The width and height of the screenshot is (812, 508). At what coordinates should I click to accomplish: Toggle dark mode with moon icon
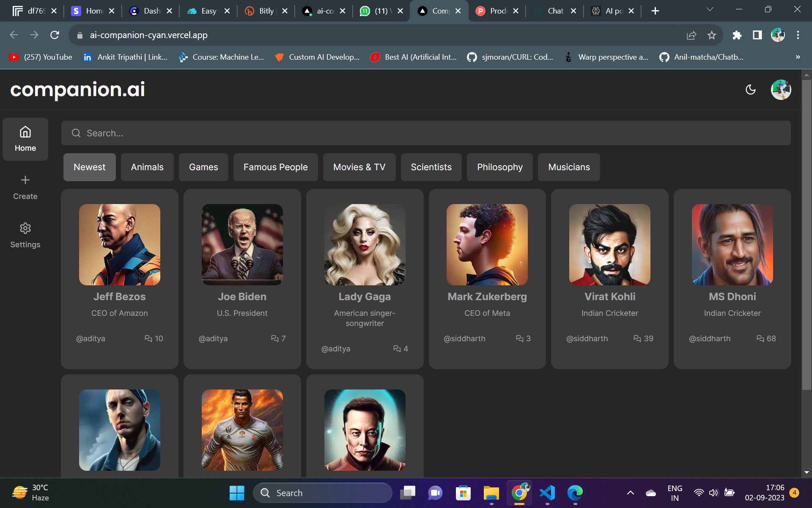point(750,89)
